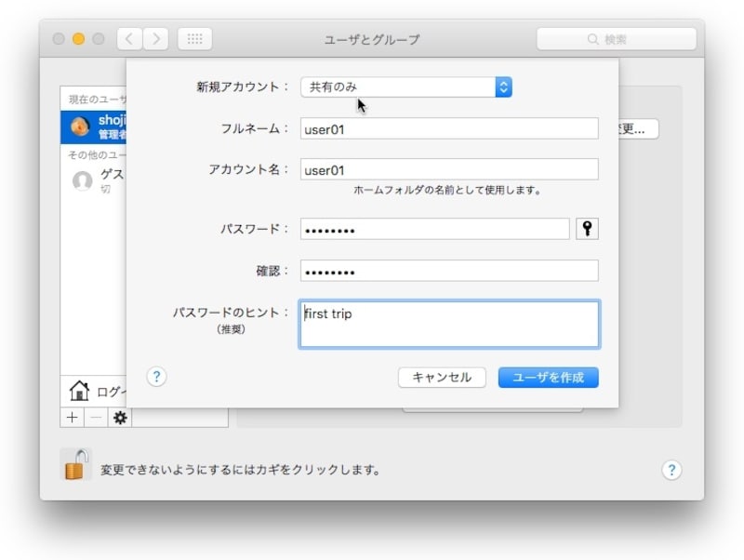Click the search field in title bar
The height and width of the screenshot is (560, 744).
click(x=617, y=39)
